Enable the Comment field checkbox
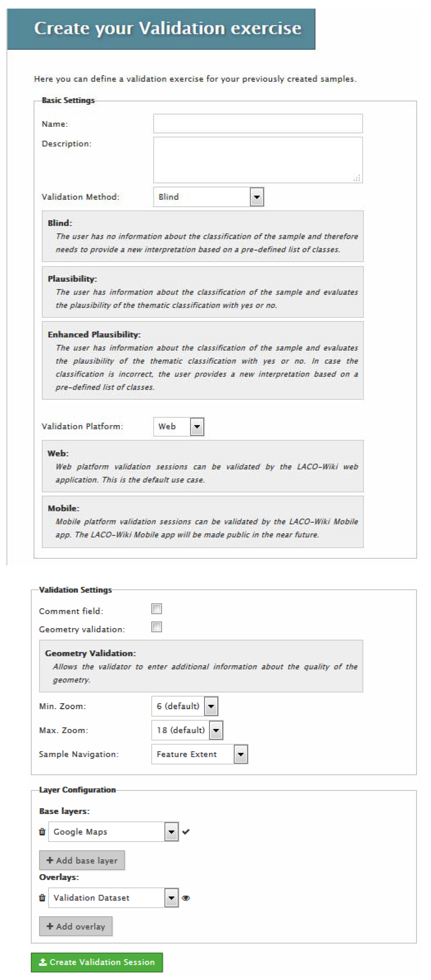431x980 pixels. [x=156, y=608]
